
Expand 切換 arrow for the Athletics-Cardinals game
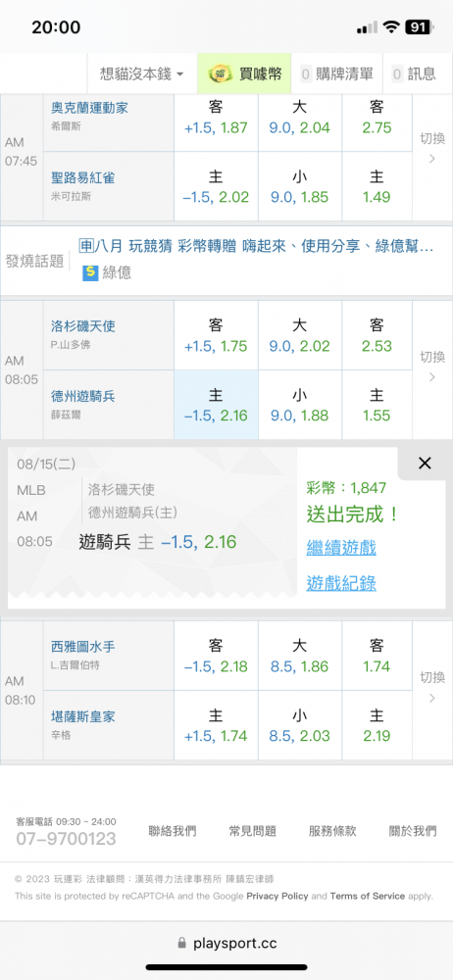click(432, 148)
